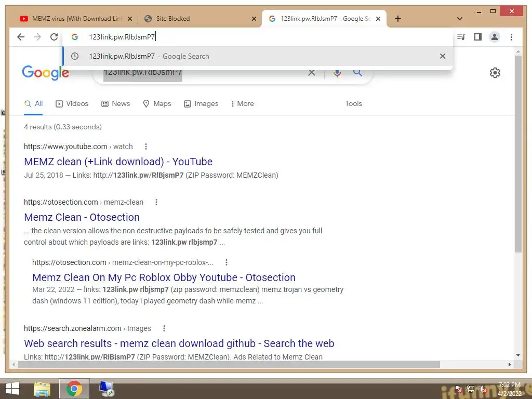Click the magnifier search button
The width and height of the screenshot is (532, 399).
point(357,73)
